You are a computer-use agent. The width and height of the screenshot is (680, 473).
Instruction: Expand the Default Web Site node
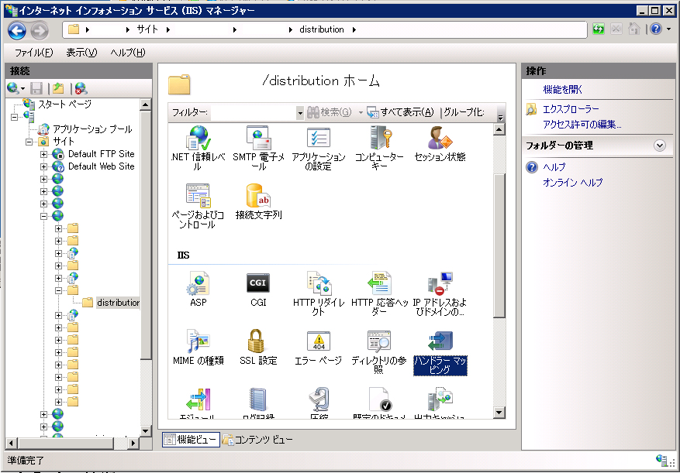[x=43, y=166]
